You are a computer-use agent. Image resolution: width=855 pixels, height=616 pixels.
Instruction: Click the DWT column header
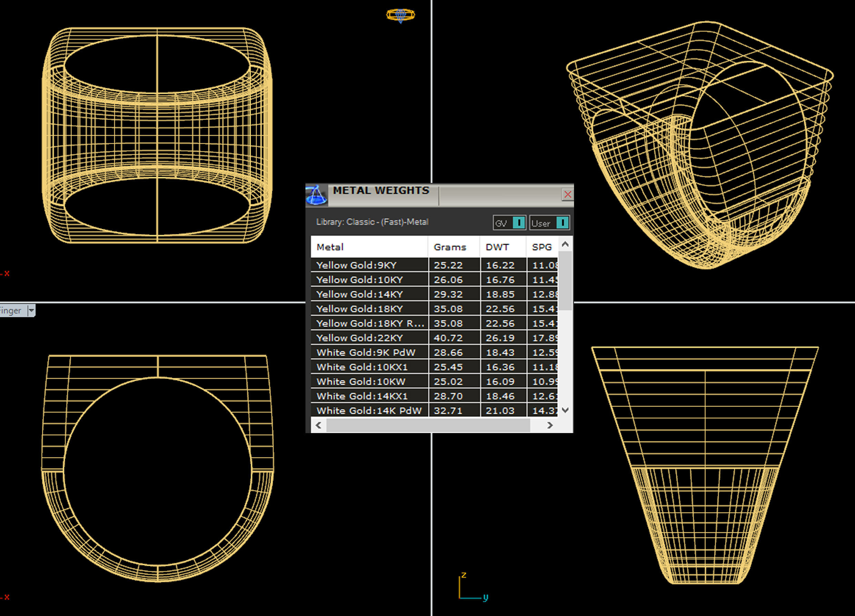503,247
